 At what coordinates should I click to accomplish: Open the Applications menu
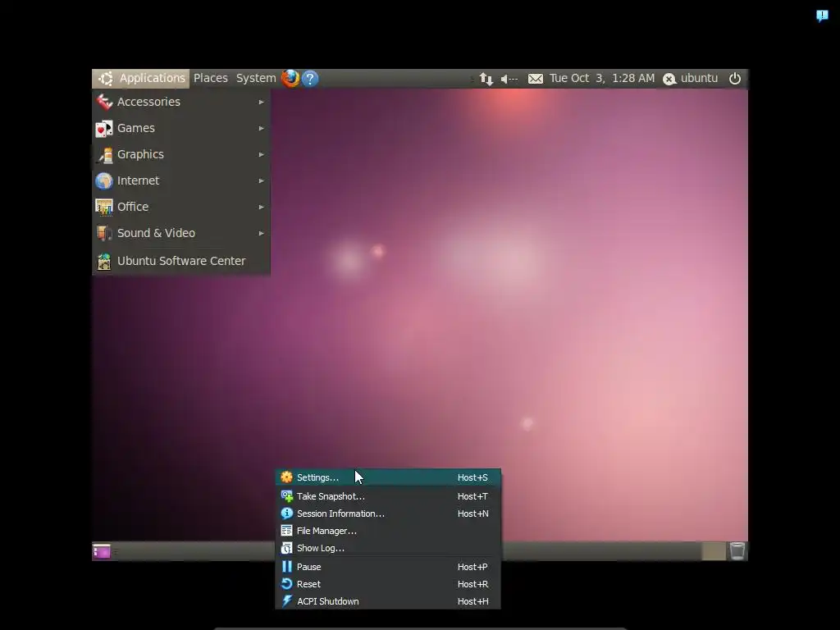click(141, 78)
